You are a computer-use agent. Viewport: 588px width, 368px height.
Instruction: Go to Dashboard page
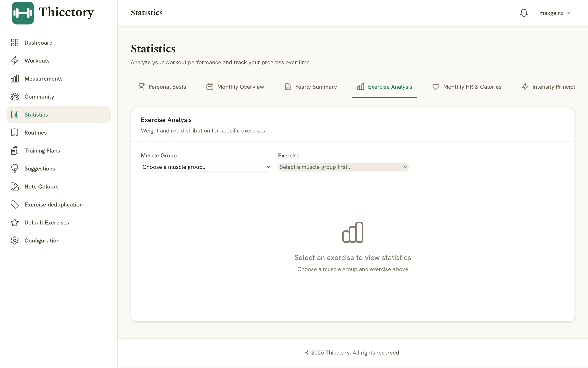coord(59,43)
